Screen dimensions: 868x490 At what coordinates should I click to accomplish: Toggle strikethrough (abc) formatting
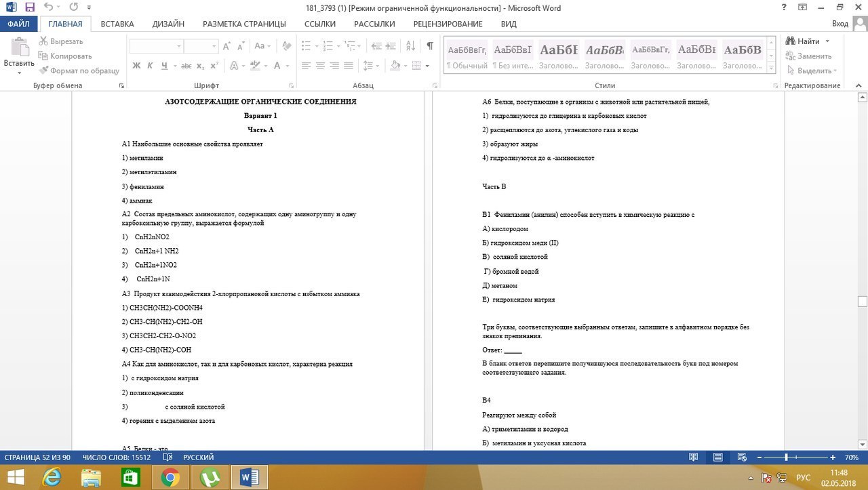(x=186, y=66)
